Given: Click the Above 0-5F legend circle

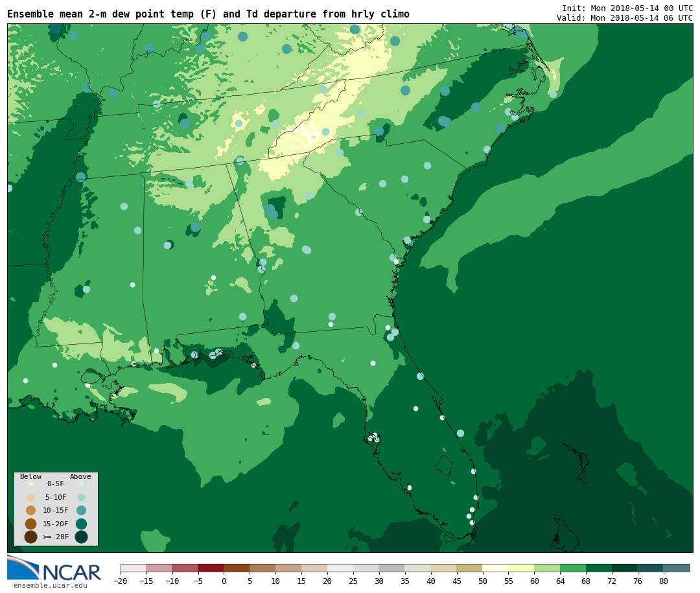Looking at the screenshot, I should 81,483.
